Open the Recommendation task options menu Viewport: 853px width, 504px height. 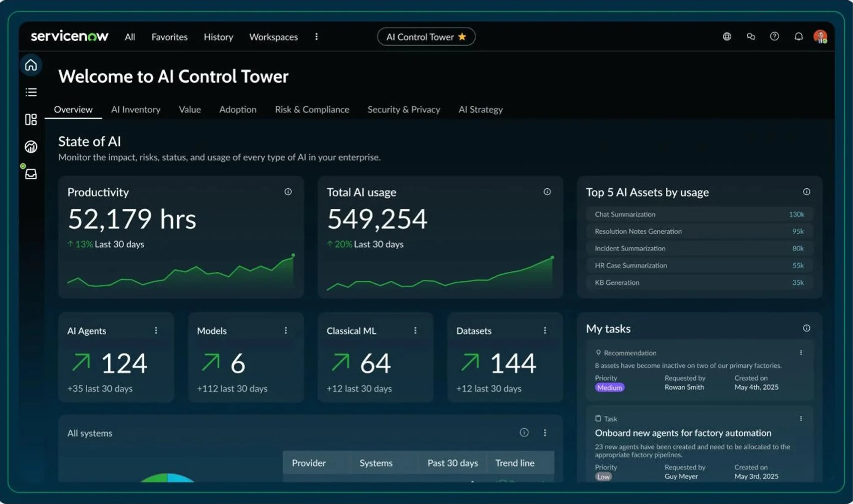click(x=801, y=353)
